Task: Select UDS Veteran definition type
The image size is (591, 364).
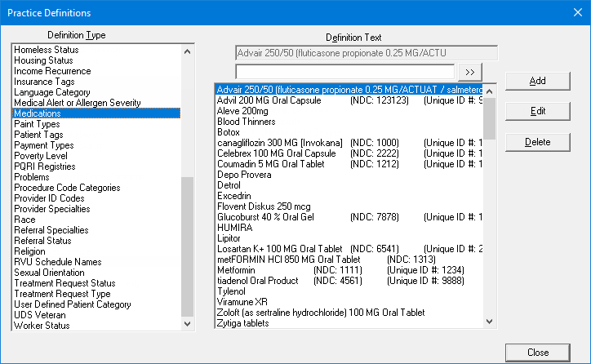Action: click(x=96, y=315)
